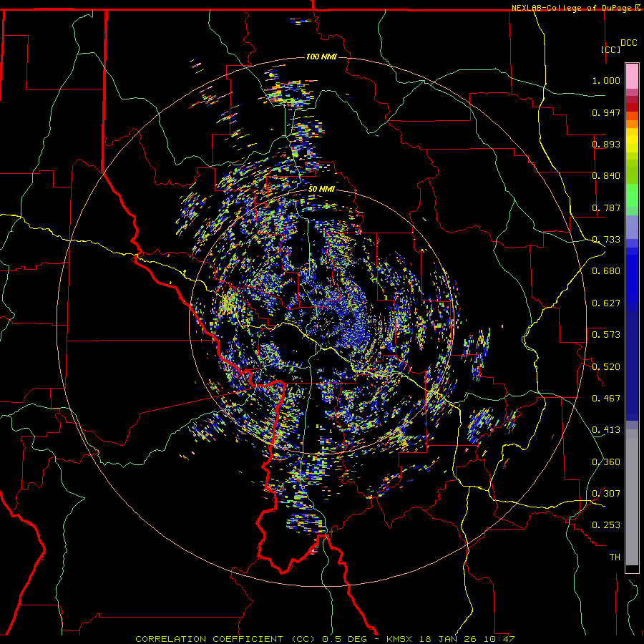This screenshot has height=644, width=644.
Task: Click the 0.893 scale value
Action: (606, 144)
